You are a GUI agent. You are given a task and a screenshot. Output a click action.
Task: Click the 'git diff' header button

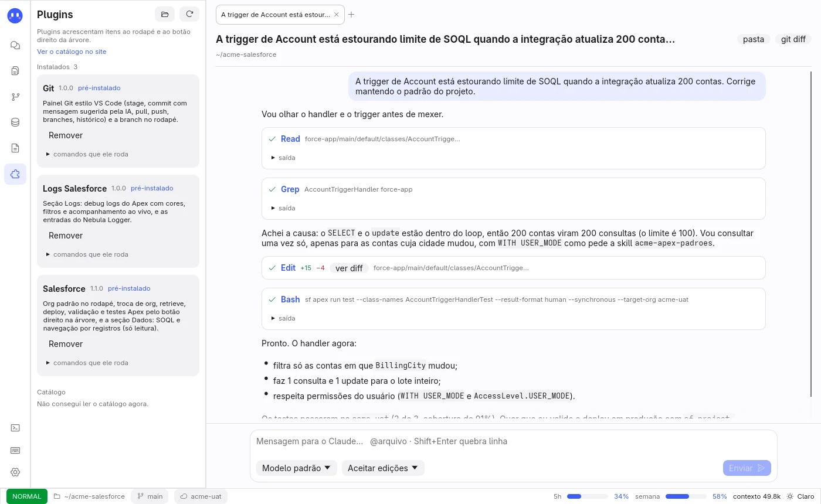[x=793, y=39]
